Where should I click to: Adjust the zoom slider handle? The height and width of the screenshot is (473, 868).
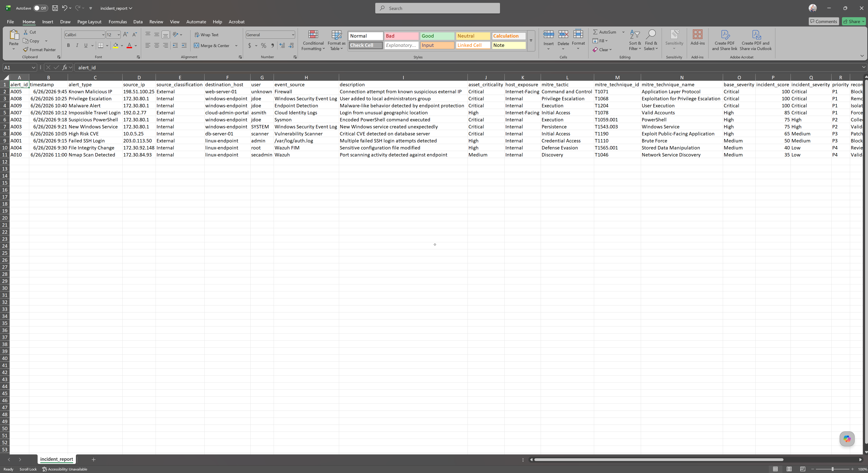coord(832,469)
